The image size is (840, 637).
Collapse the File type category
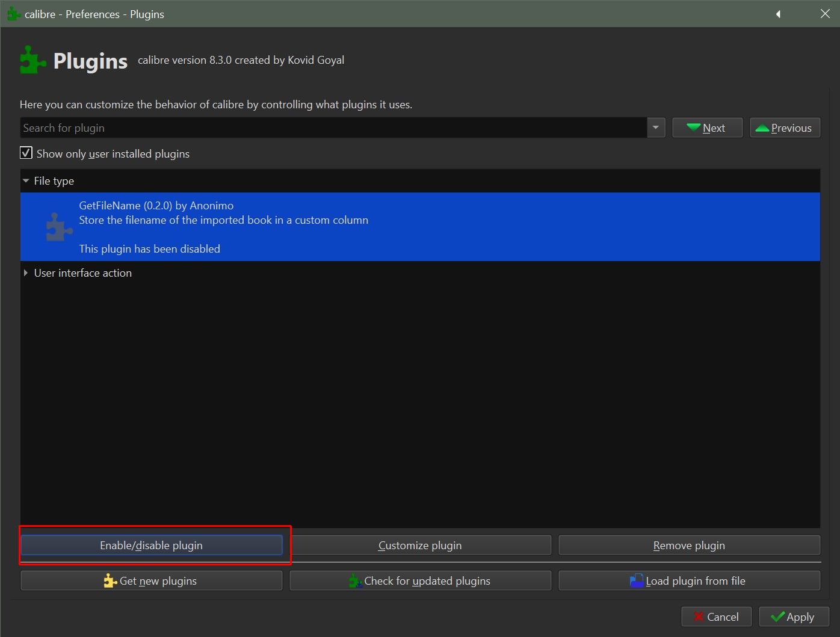[x=26, y=180]
